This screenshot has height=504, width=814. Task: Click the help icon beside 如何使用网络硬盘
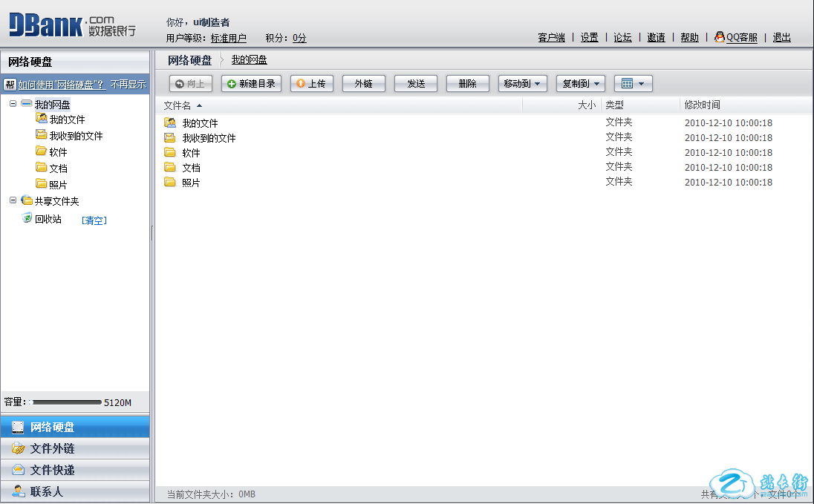[x=10, y=85]
